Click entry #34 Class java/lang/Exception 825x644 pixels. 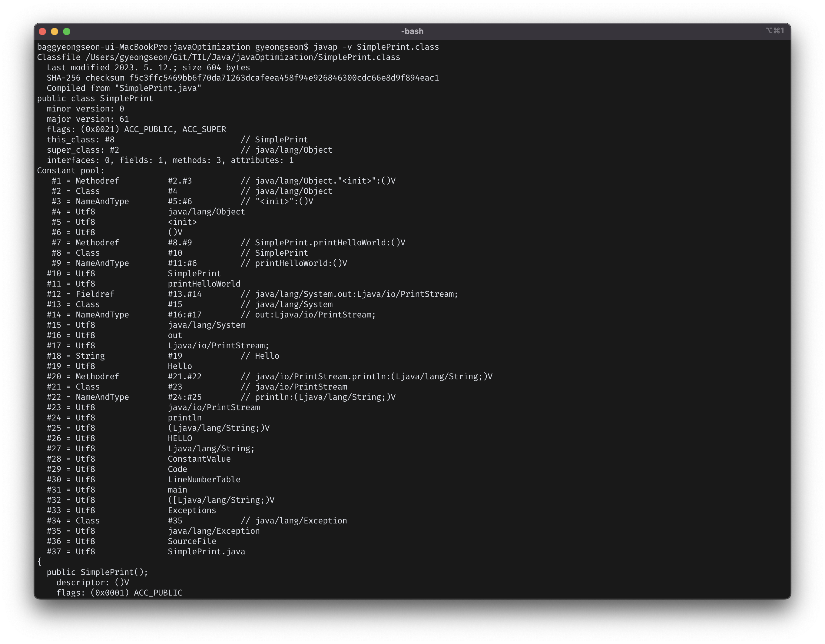point(197,521)
